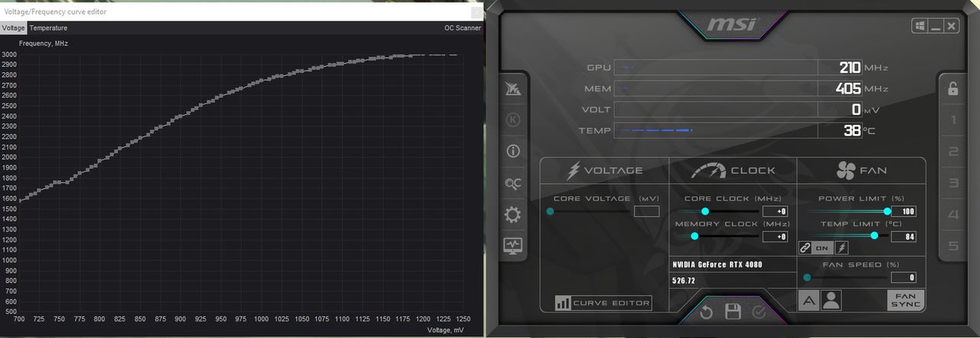Click the memory clock slider handle
The height and width of the screenshot is (338, 980).
point(694,236)
